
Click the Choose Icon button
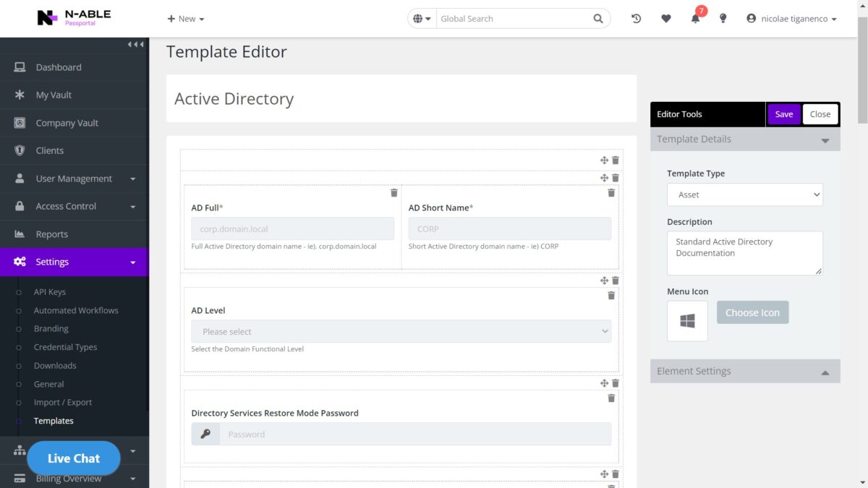tap(752, 312)
